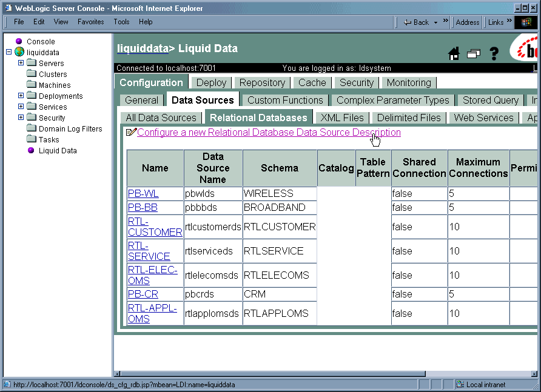This screenshot has height=392, width=541.
Task: Click the Liquid Data purple ball icon
Action: [31, 150]
